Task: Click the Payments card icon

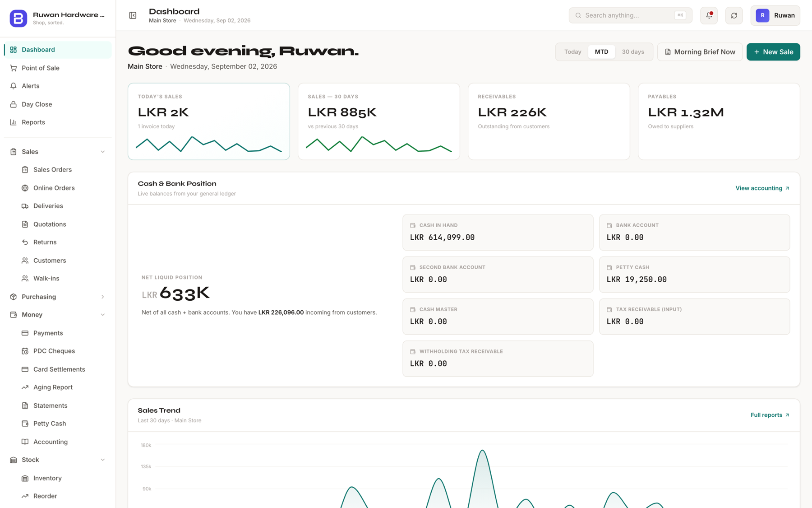Action: [x=25, y=333]
